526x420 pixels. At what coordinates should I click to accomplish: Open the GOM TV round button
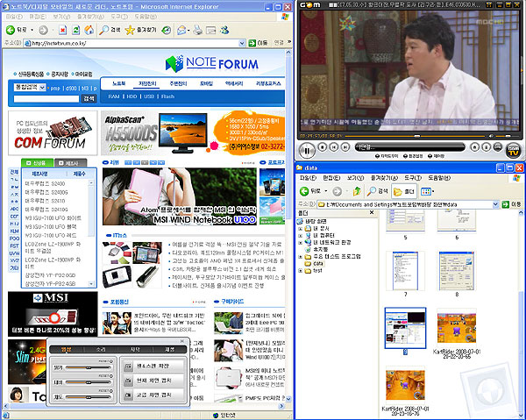tap(514, 151)
